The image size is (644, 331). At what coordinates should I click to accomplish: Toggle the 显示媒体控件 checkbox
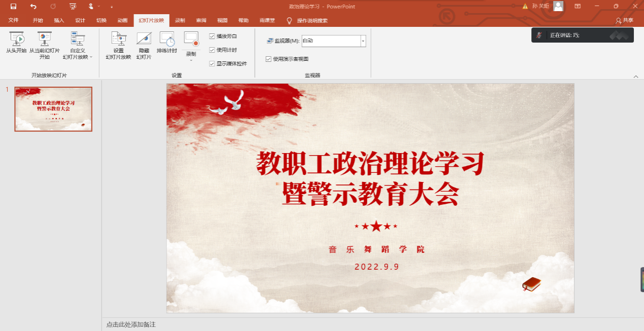point(212,63)
